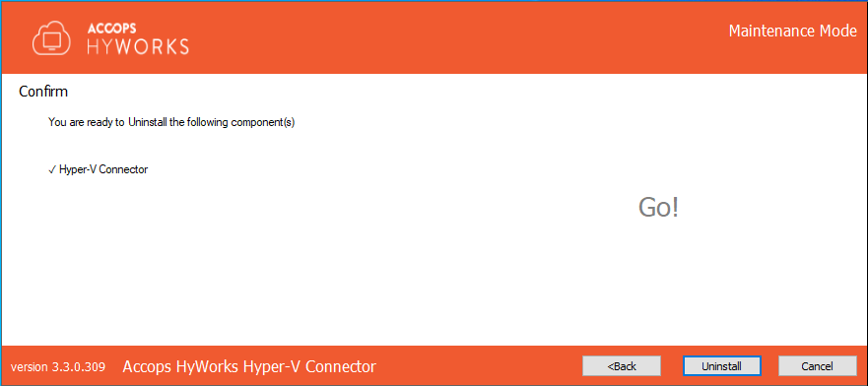This screenshot has height=386, width=868.
Task: Cancel the uninstall wizard
Action: tap(817, 366)
